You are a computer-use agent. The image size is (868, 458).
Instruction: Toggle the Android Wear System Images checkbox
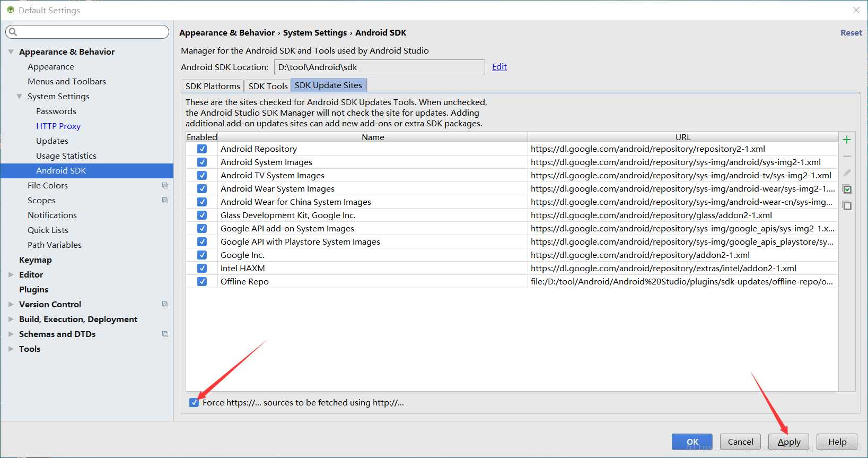[x=202, y=189]
